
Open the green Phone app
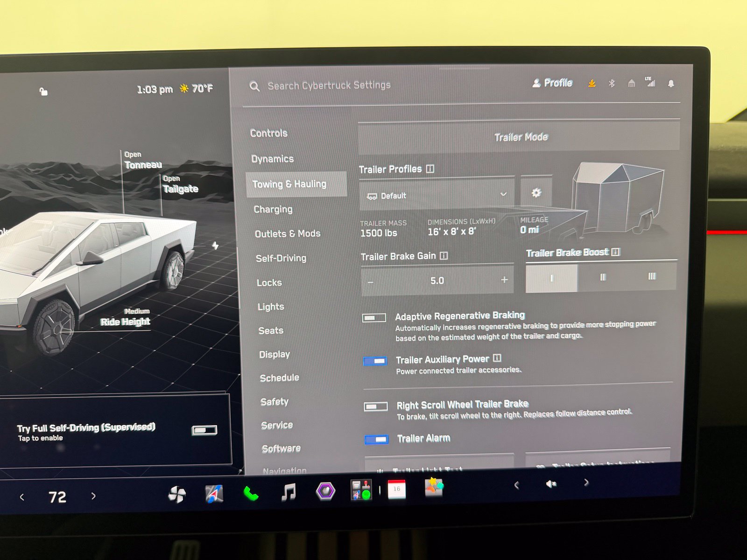251,493
